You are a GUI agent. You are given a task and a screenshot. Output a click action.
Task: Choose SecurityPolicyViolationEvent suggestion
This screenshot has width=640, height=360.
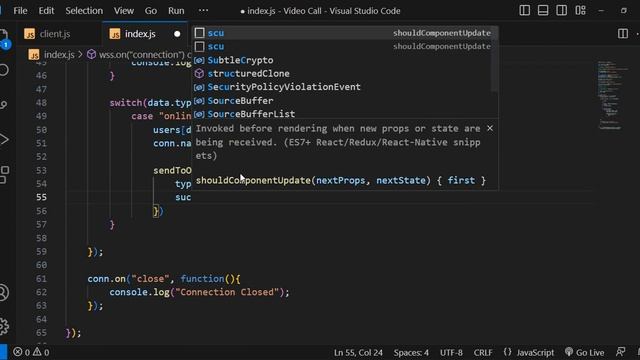pos(342,87)
